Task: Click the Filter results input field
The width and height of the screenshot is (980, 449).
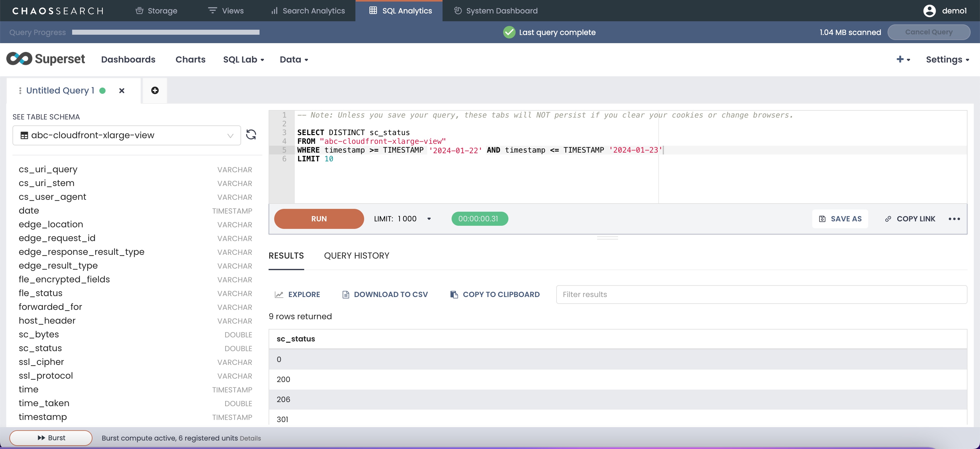Action: 761,294
